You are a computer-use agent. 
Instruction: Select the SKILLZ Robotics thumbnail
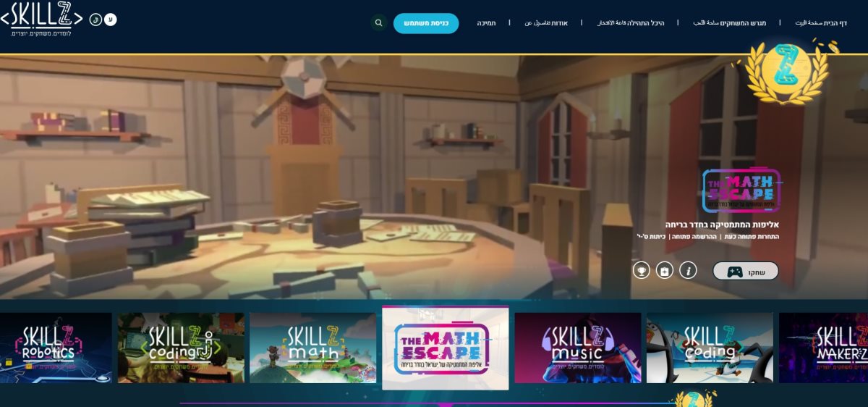[x=56, y=348]
